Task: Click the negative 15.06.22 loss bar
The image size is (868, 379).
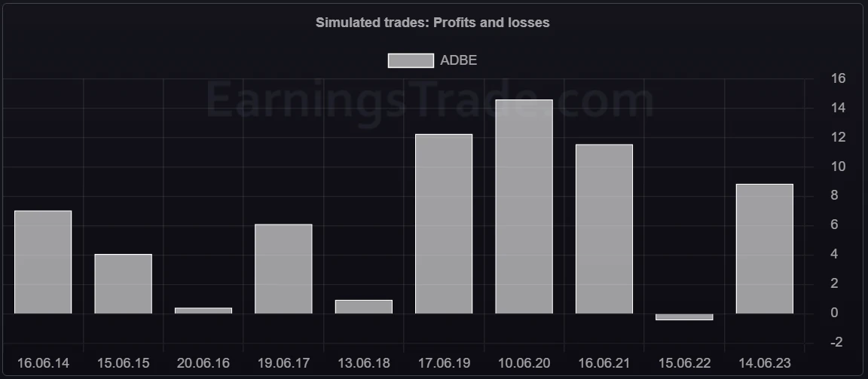Action: pos(684,317)
